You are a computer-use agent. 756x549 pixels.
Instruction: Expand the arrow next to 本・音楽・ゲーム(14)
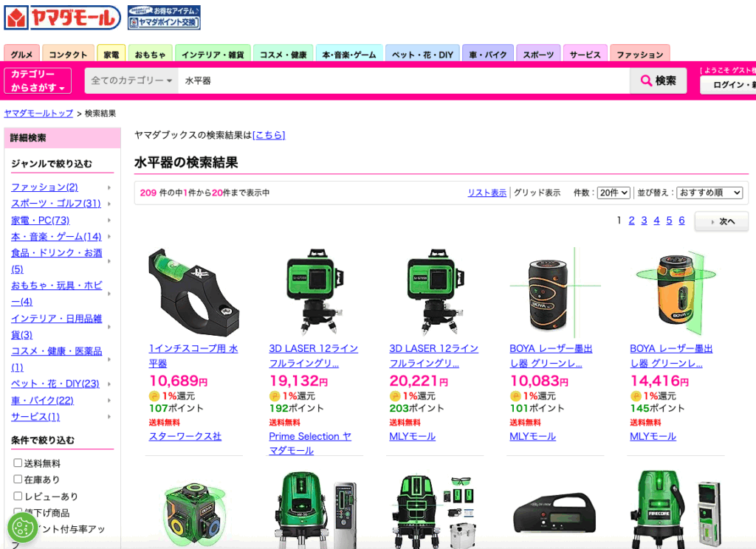[109, 237]
